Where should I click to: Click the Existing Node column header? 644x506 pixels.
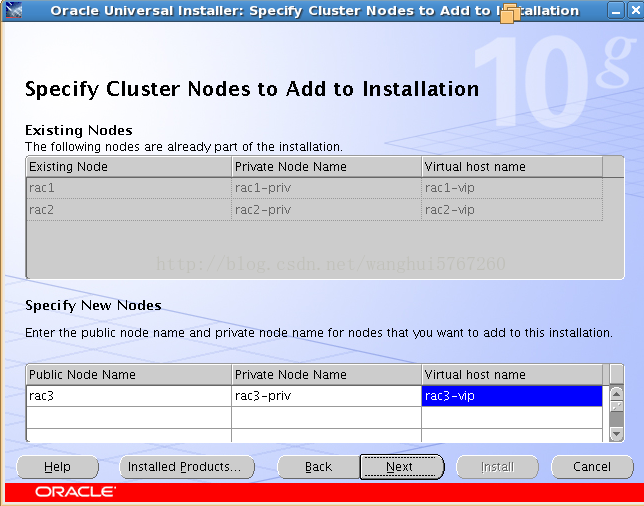[129, 167]
